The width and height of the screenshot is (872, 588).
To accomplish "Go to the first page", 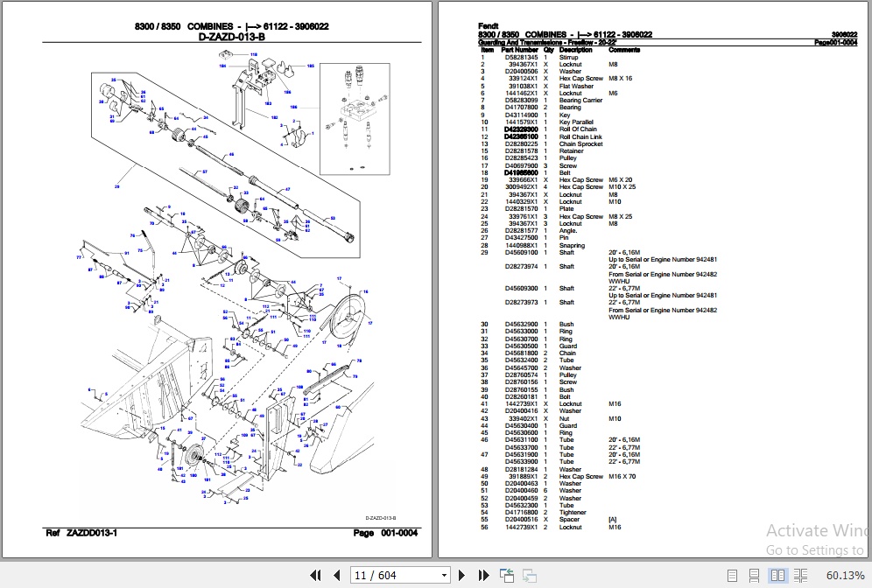I will click(x=315, y=575).
